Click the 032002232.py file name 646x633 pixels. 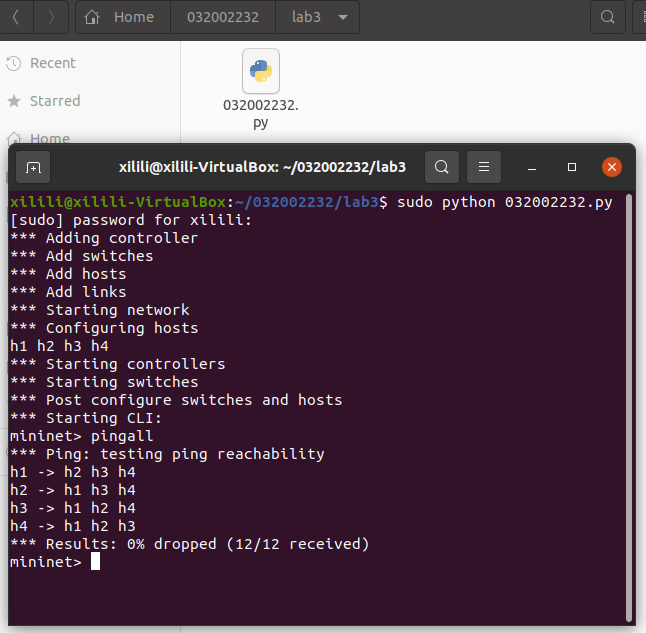261,114
